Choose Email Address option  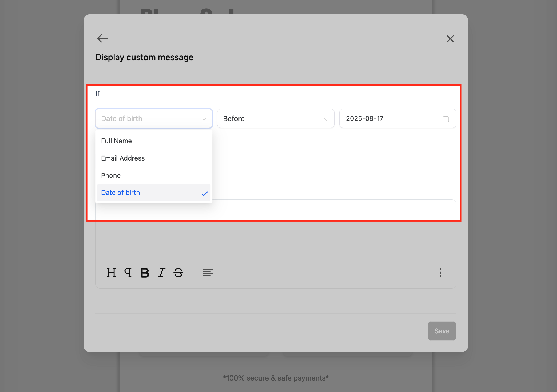(123, 158)
